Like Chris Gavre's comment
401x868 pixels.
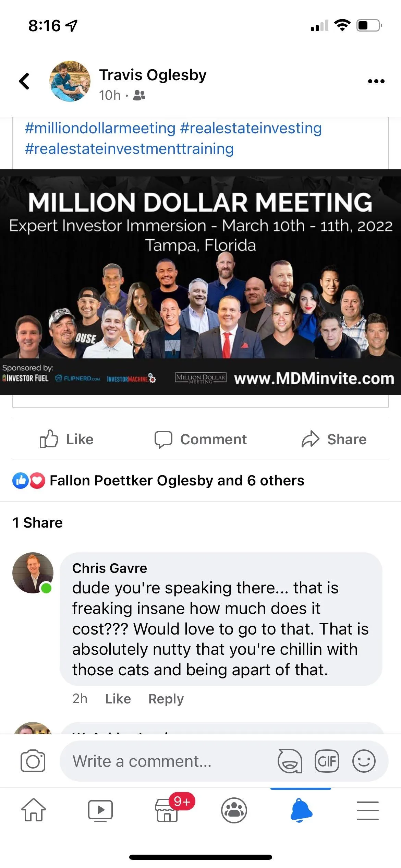118,699
